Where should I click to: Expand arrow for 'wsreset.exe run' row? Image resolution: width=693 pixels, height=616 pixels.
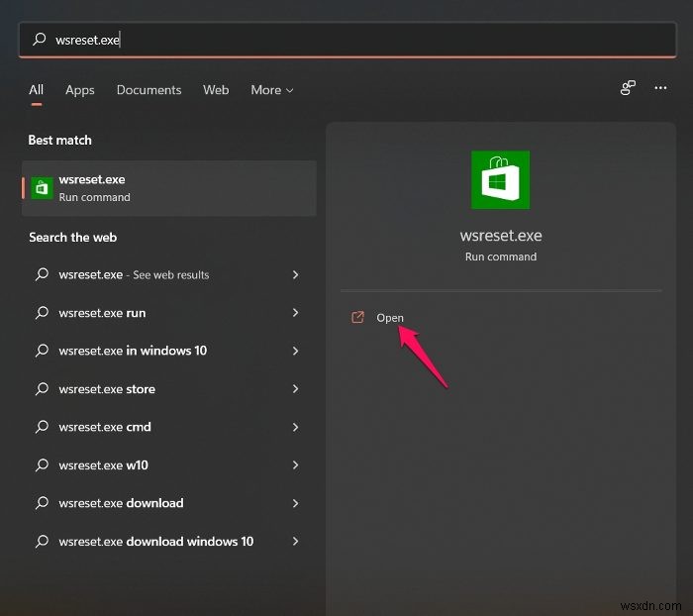tap(295, 313)
